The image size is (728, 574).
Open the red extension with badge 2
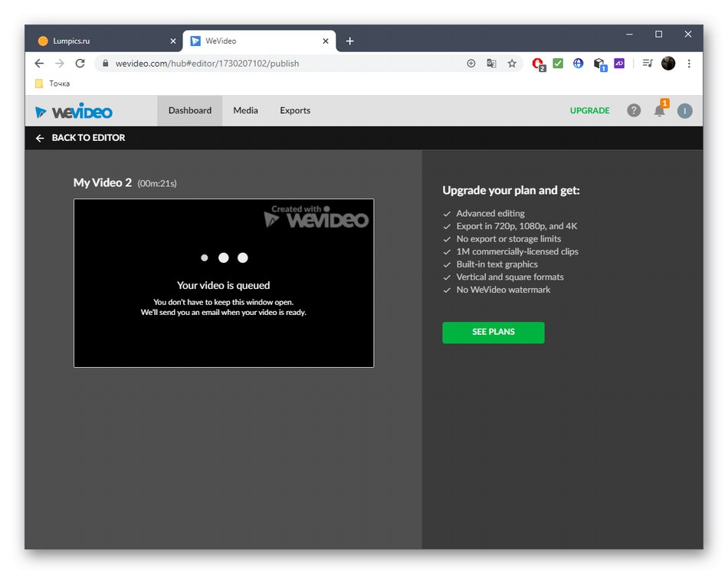click(539, 64)
